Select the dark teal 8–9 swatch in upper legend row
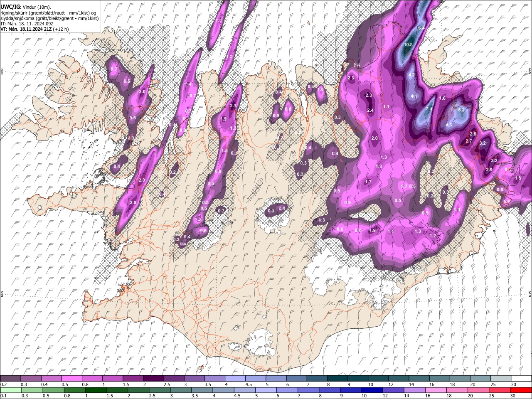532x399 pixels. (337, 379)
